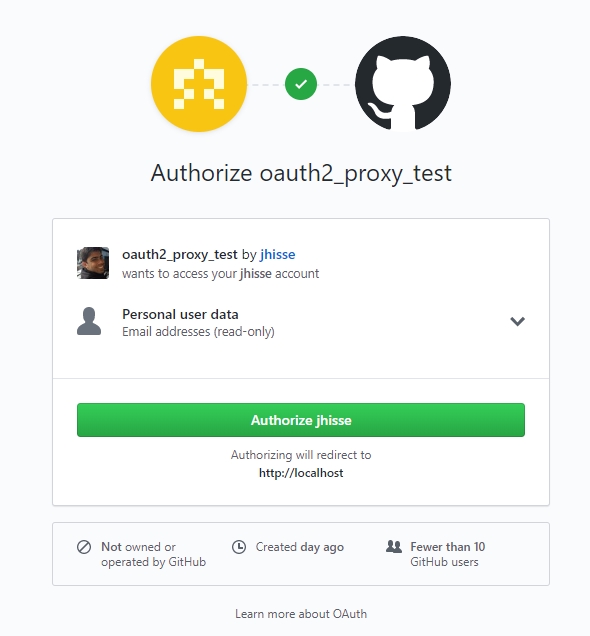Click the green checkmark connection icon
The image size is (590, 636).
(301, 84)
